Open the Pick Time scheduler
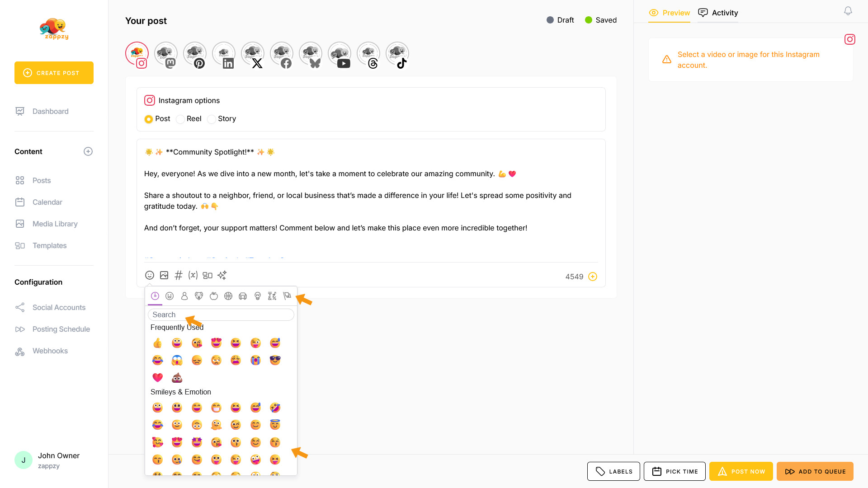The height and width of the screenshot is (488, 868). pos(675,471)
